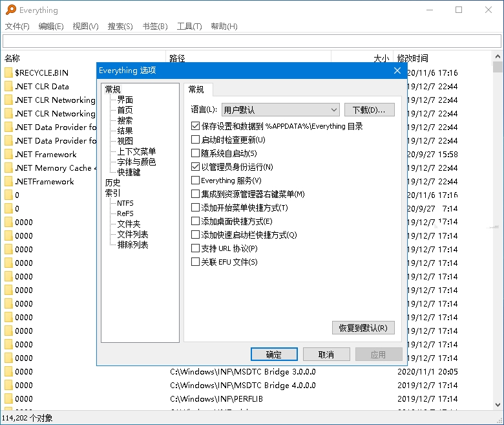504x425 pixels.
Task: Click the .NET Framework folder icon
Action: click(x=8, y=155)
